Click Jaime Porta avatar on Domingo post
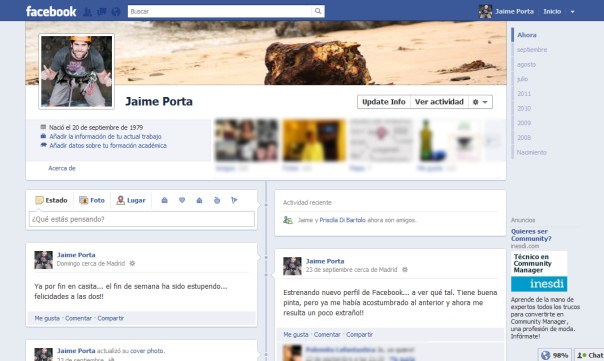The width and height of the screenshot is (604, 361). coord(44,260)
